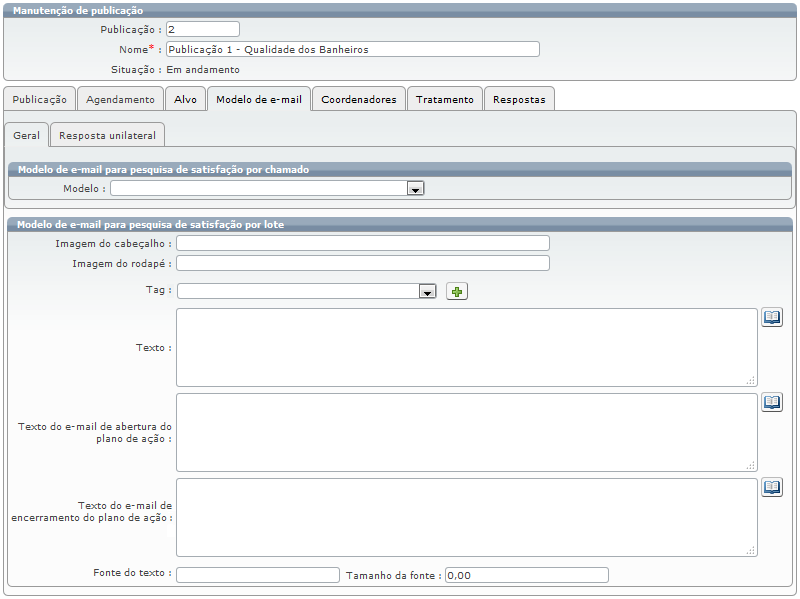Screen dimensions: 800x599
Task: Open the Tratamento tab
Action: tap(445, 100)
